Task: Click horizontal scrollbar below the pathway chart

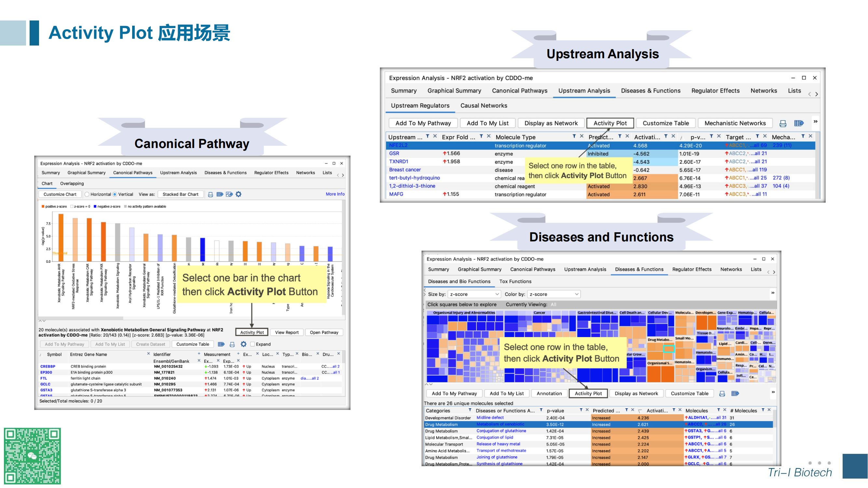Action: (x=81, y=318)
